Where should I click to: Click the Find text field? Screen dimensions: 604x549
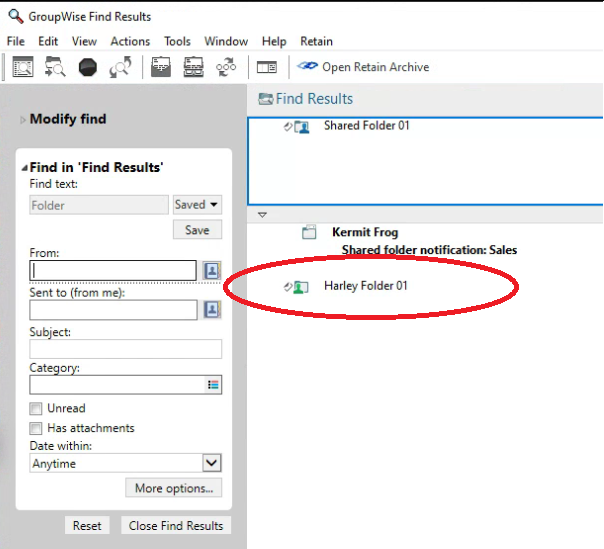pos(99,205)
